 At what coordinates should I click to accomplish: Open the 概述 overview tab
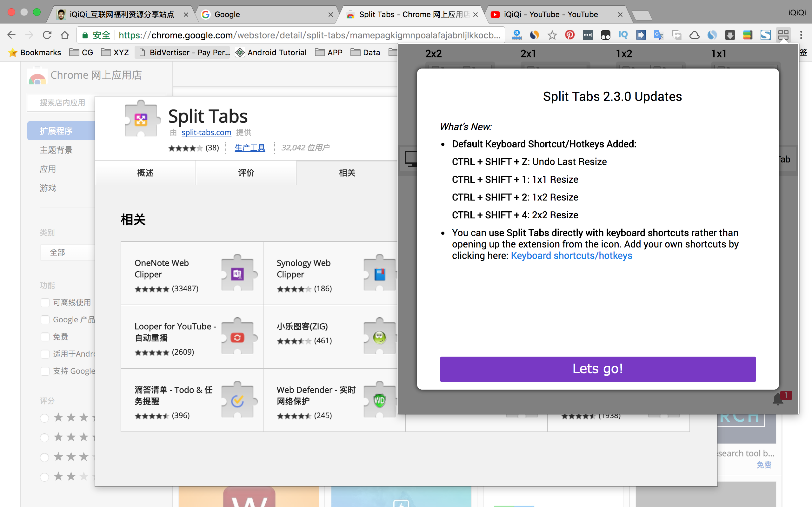145,173
